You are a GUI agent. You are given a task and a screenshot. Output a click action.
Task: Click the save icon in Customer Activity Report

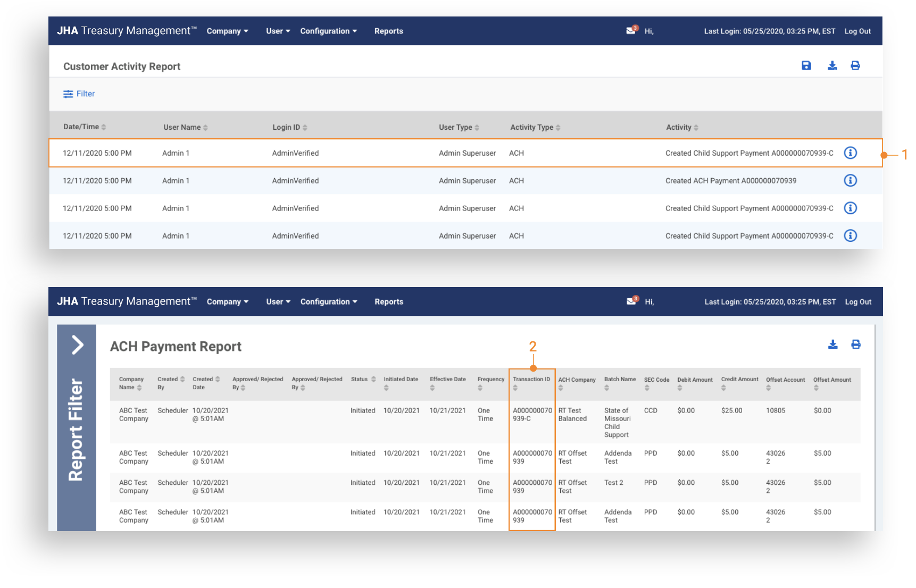pos(806,65)
